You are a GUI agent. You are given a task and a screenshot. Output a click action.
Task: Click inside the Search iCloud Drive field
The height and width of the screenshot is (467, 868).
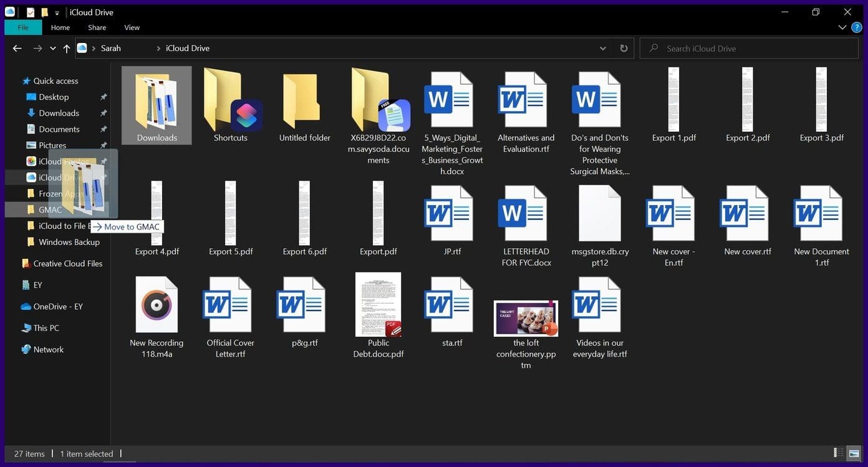(x=749, y=48)
